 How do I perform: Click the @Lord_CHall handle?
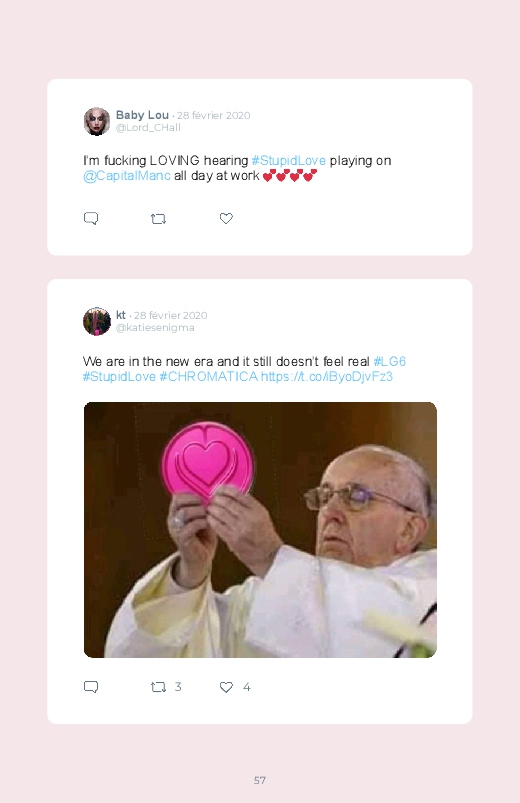click(x=148, y=128)
